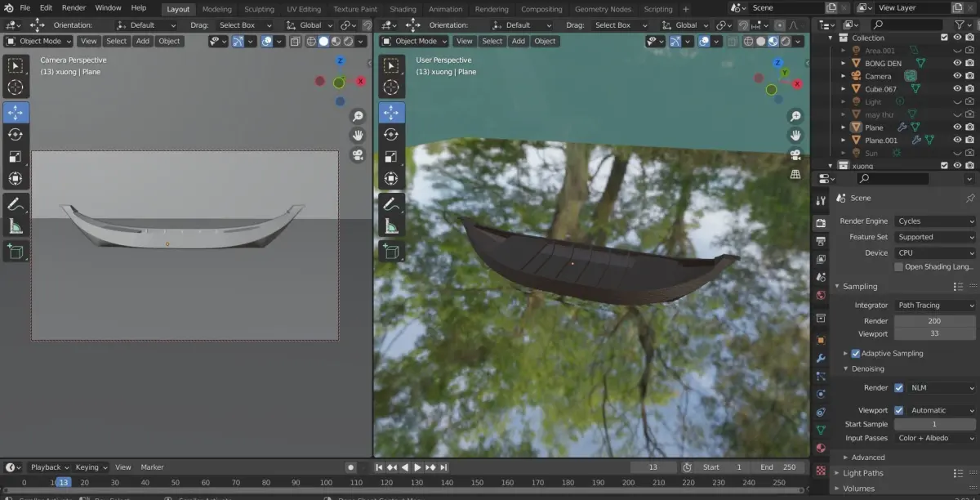Uncheck the Viewport denoising checkbox
The width and height of the screenshot is (980, 500).
[899, 410]
